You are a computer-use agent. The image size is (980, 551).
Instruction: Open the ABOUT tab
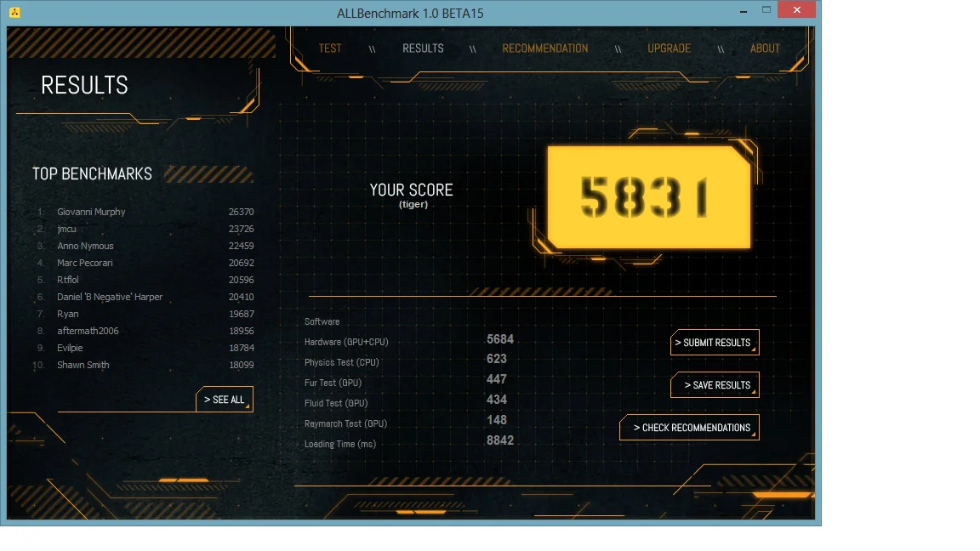(765, 48)
